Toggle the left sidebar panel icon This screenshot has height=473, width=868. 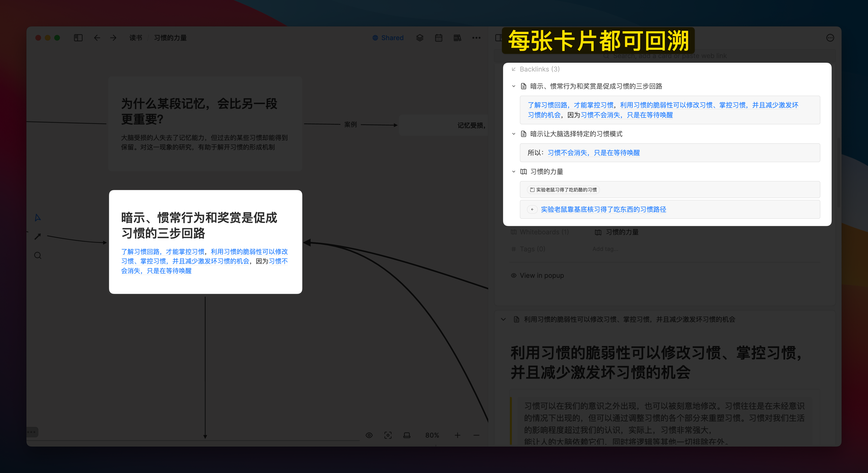pos(78,38)
